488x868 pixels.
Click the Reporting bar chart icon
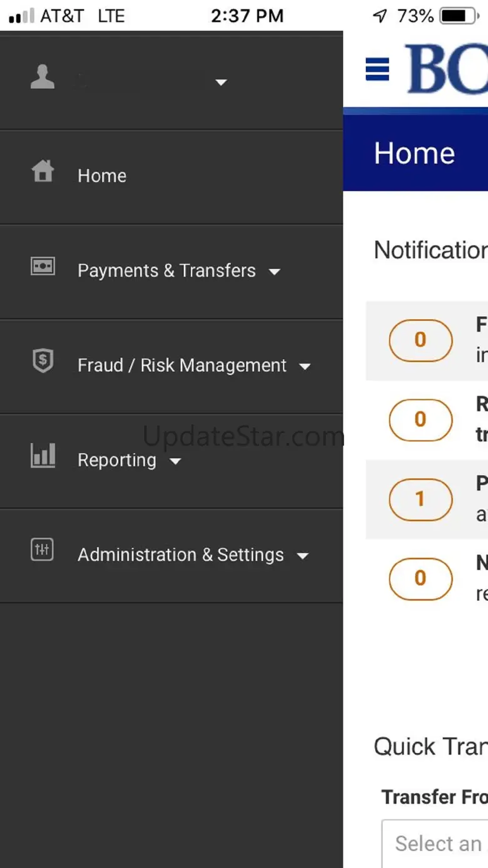[x=43, y=456]
